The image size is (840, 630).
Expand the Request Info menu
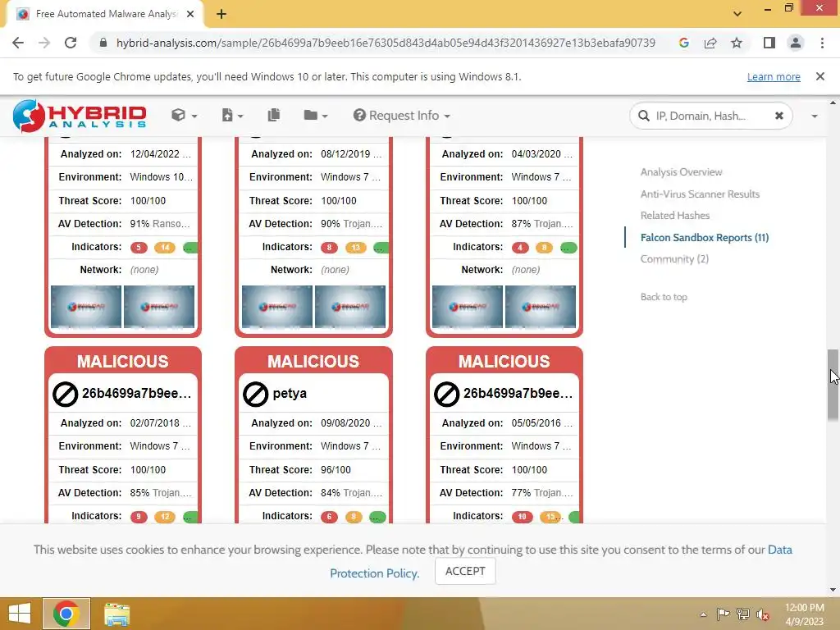[401, 115]
